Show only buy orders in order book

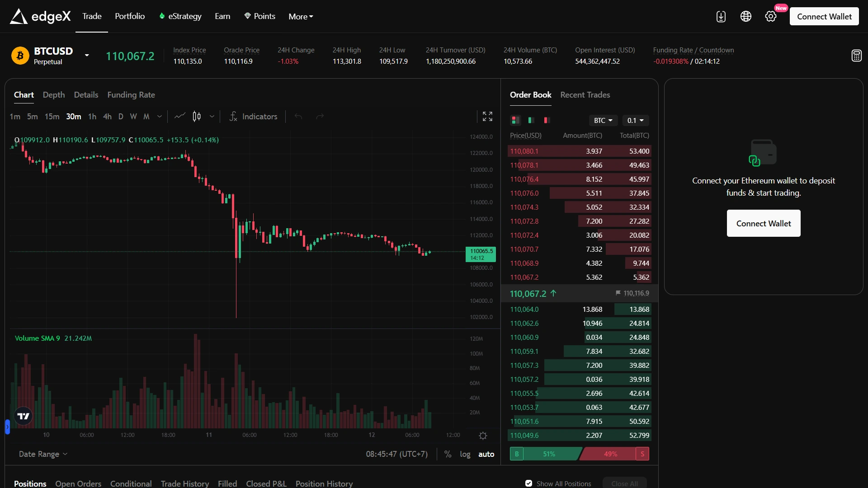(531, 120)
